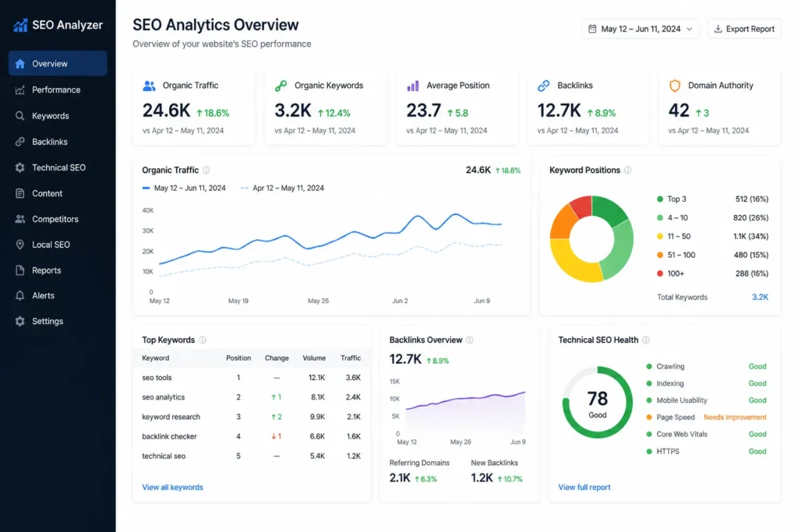Click the Organic Traffic users icon on card

point(149,86)
